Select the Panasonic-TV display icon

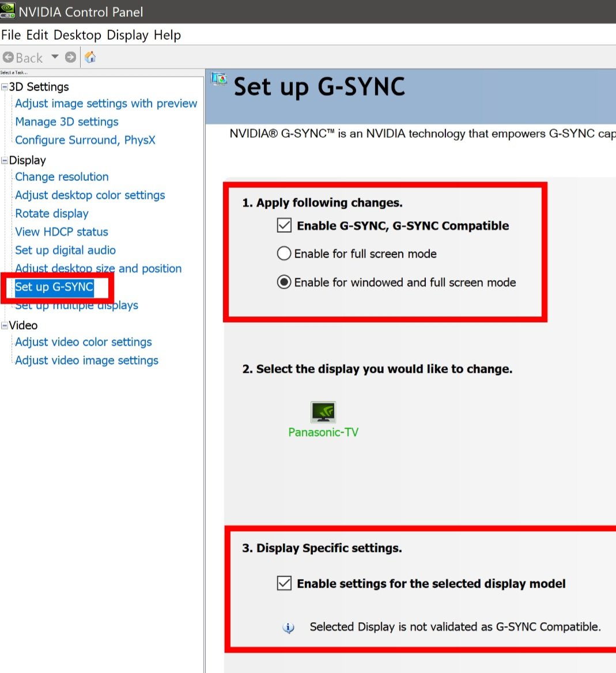coord(323,412)
